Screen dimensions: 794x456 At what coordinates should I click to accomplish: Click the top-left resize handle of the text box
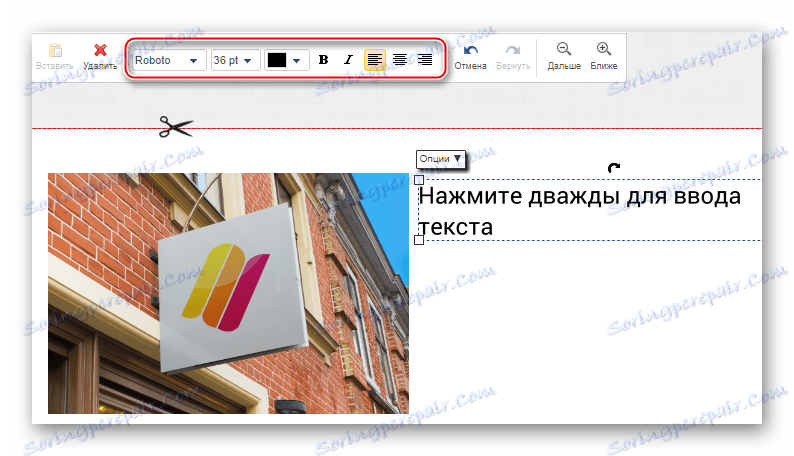419,180
